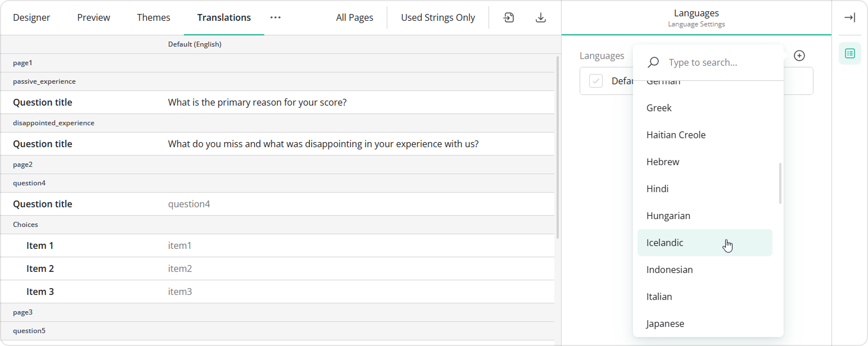Switch to the Designer tab
Screen dimensions: 868x346
click(x=31, y=17)
